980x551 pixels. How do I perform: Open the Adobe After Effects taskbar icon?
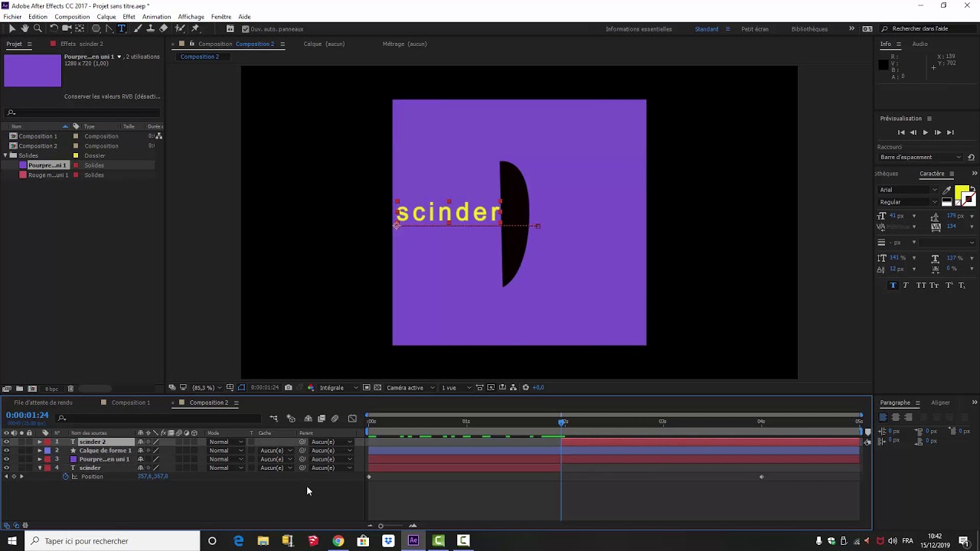pyautogui.click(x=413, y=541)
